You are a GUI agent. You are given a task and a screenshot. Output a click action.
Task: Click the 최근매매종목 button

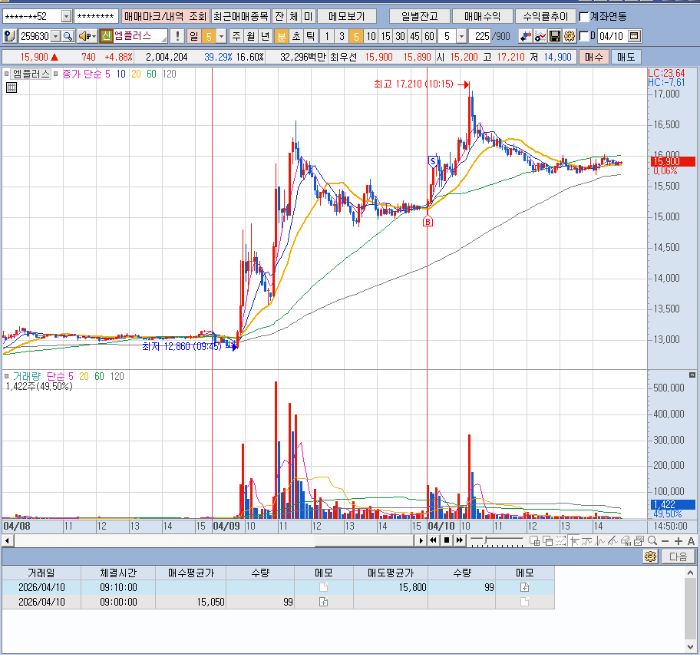pos(241,17)
